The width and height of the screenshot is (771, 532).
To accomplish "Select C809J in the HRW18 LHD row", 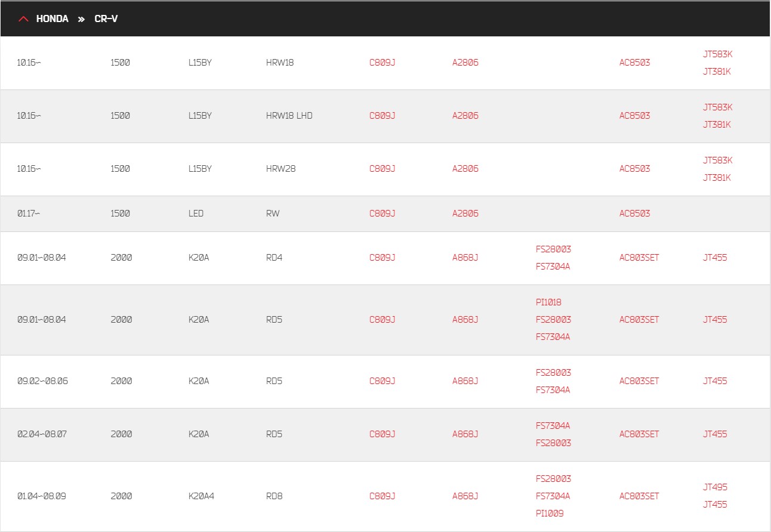I will click(383, 116).
